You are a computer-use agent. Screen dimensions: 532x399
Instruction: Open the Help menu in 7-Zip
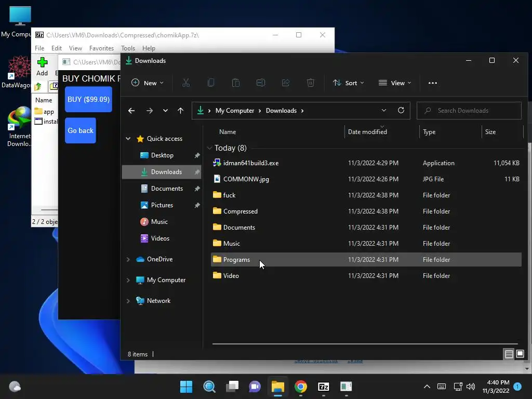149,48
